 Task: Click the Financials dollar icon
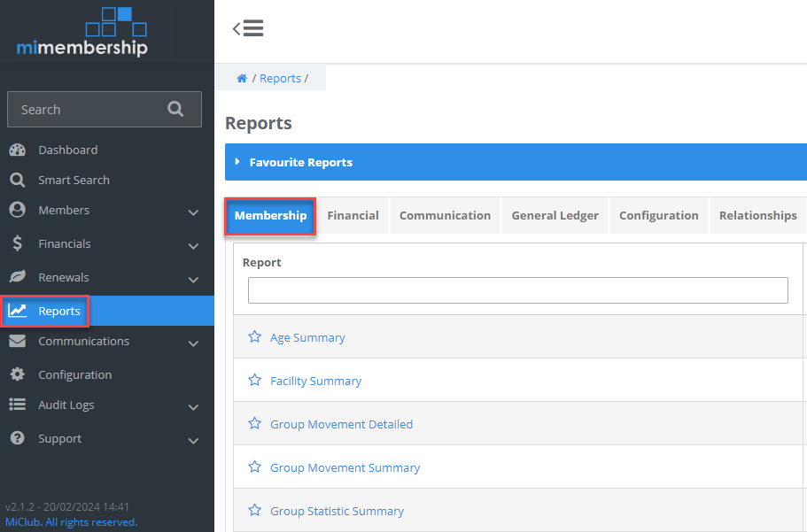(17, 243)
